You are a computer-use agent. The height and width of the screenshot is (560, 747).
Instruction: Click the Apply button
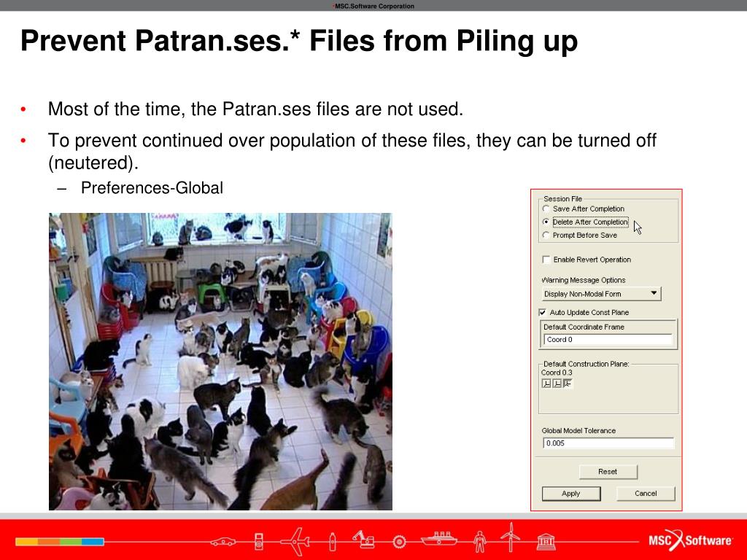pyautogui.click(x=570, y=494)
